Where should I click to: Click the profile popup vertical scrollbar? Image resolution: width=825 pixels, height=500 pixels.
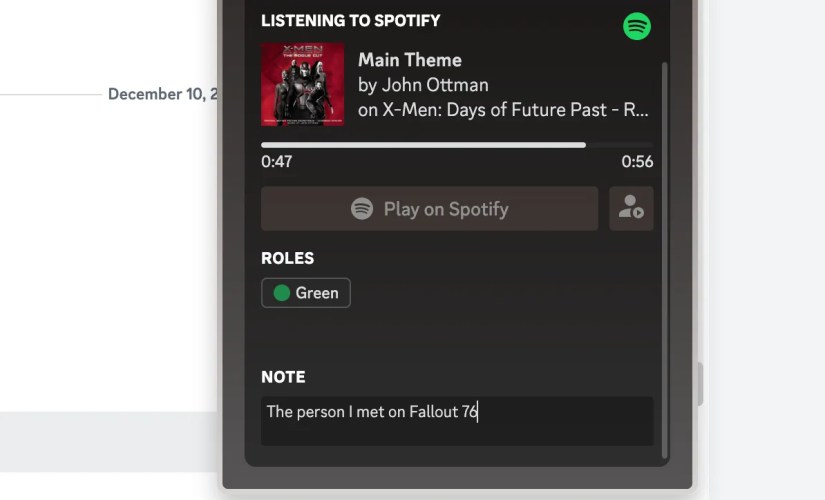665,260
